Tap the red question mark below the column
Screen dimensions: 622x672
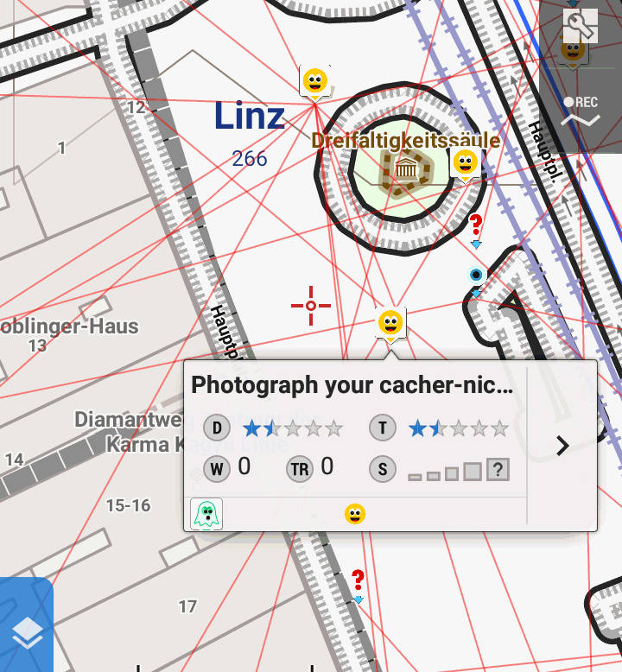coord(476,230)
